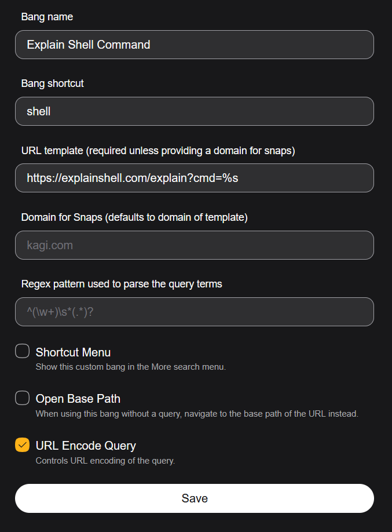Viewport: 392px width, 532px height.
Task: Focus the Bang shortcut field containing 'shell'
Action: [195, 111]
